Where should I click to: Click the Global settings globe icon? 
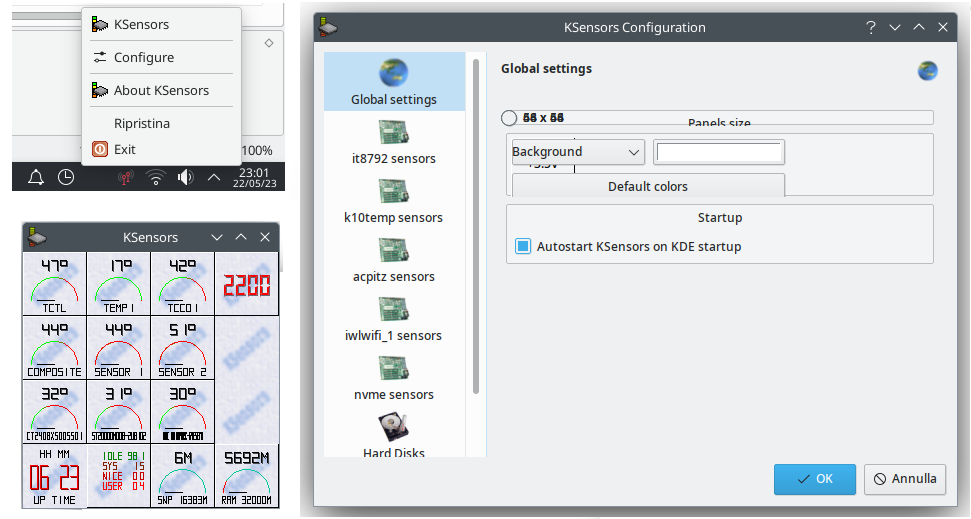(x=394, y=74)
